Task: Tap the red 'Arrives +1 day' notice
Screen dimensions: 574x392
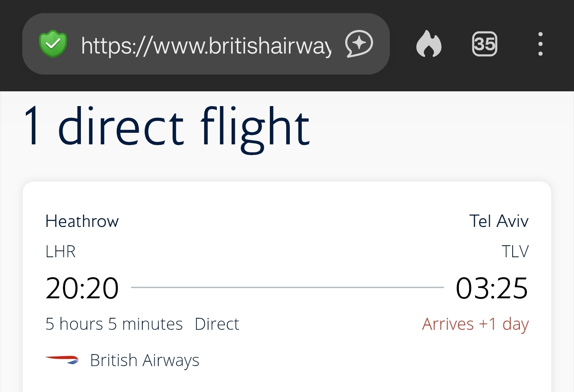Action: coord(475,324)
